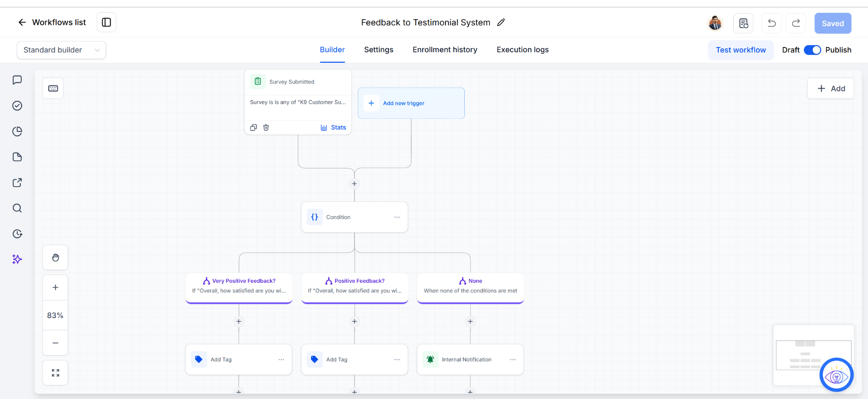Open the Condition node
Screen dimensions: 868x399
coord(354,217)
